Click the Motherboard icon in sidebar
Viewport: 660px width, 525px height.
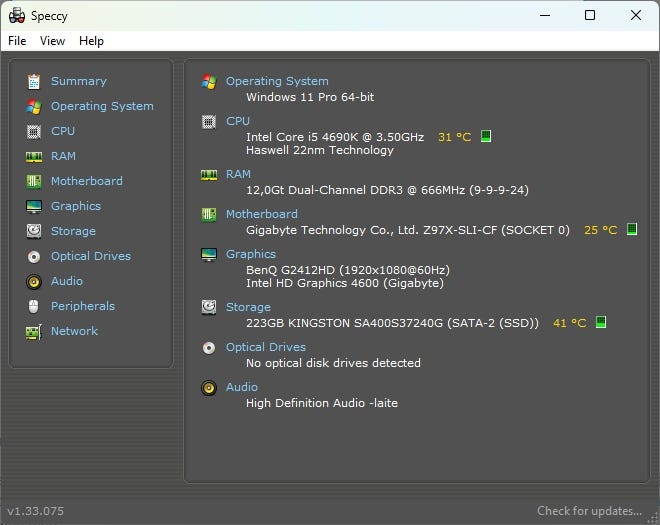34,181
